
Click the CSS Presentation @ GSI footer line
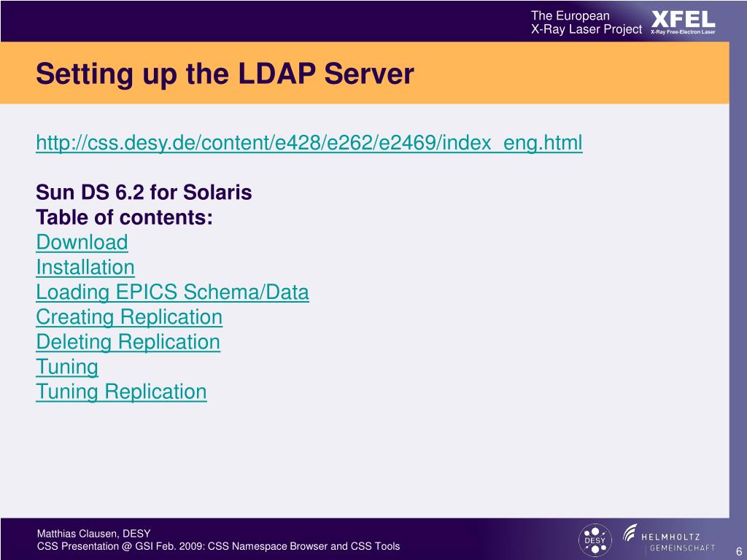point(219,546)
